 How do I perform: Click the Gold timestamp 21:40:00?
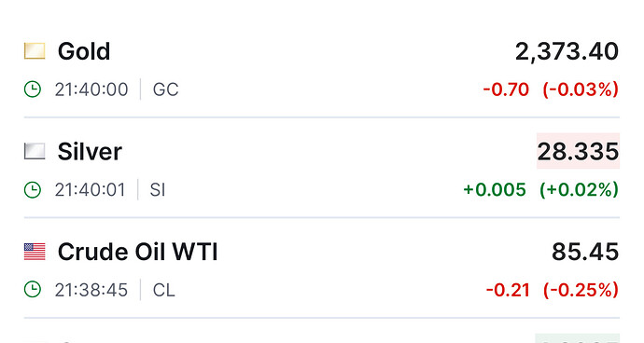pos(91,89)
